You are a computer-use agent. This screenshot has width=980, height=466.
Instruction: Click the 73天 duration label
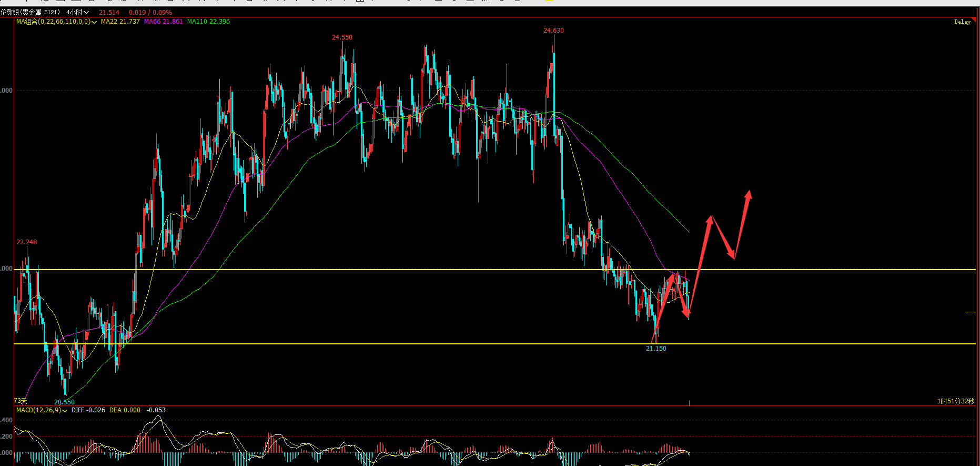(20, 401)
